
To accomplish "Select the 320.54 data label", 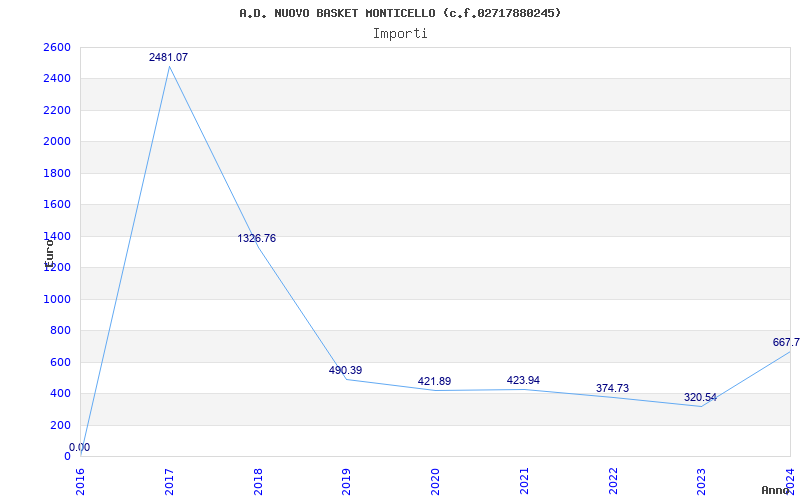I will tap(701, 397).
